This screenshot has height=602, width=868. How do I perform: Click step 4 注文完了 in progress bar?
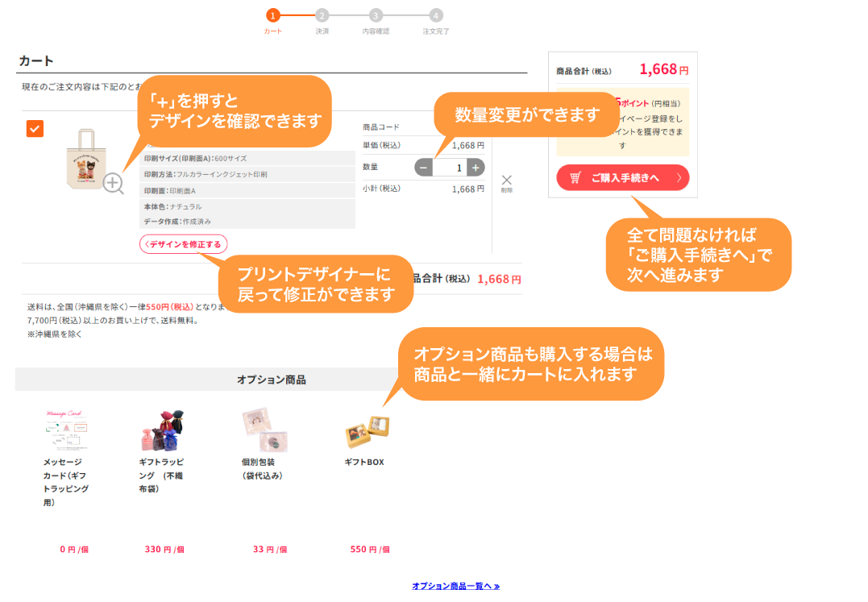[x=436, y=15]
